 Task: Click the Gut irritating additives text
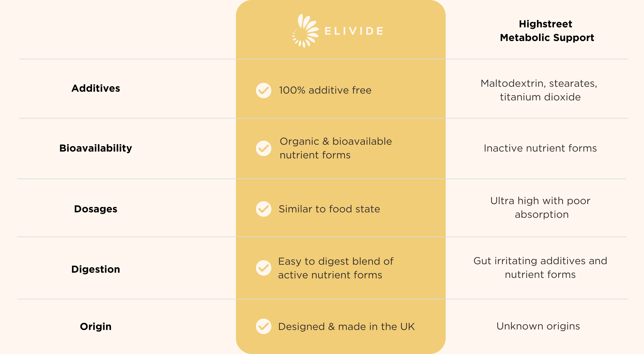540,268
